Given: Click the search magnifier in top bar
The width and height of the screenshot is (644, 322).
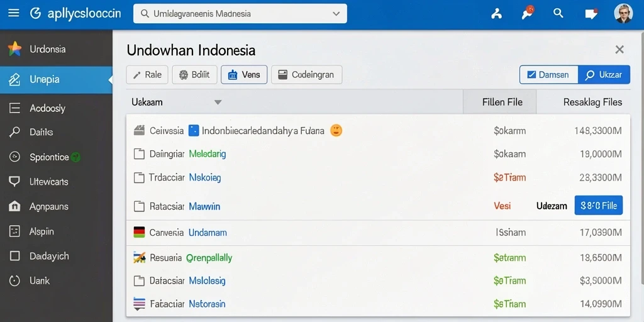Looking at the screenshot, I should tap(558, 13).
